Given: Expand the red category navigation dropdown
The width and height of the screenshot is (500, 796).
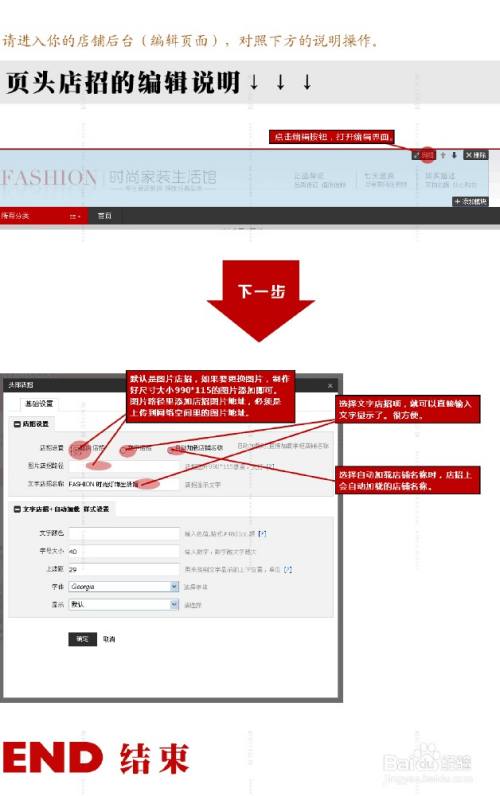Looking at the screenshot, I should pyautogui.click(x=75, y=216).
